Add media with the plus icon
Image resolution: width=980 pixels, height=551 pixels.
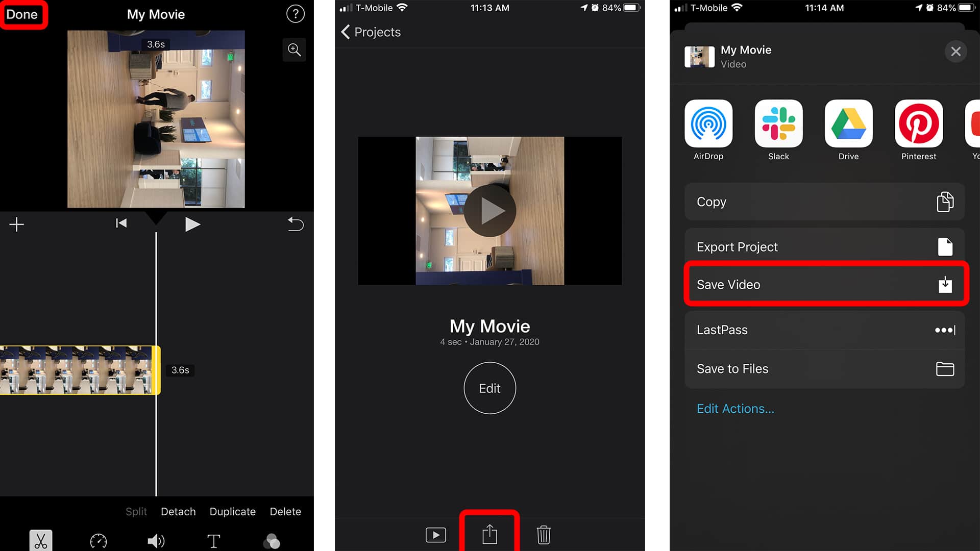[x=16, y=224]
